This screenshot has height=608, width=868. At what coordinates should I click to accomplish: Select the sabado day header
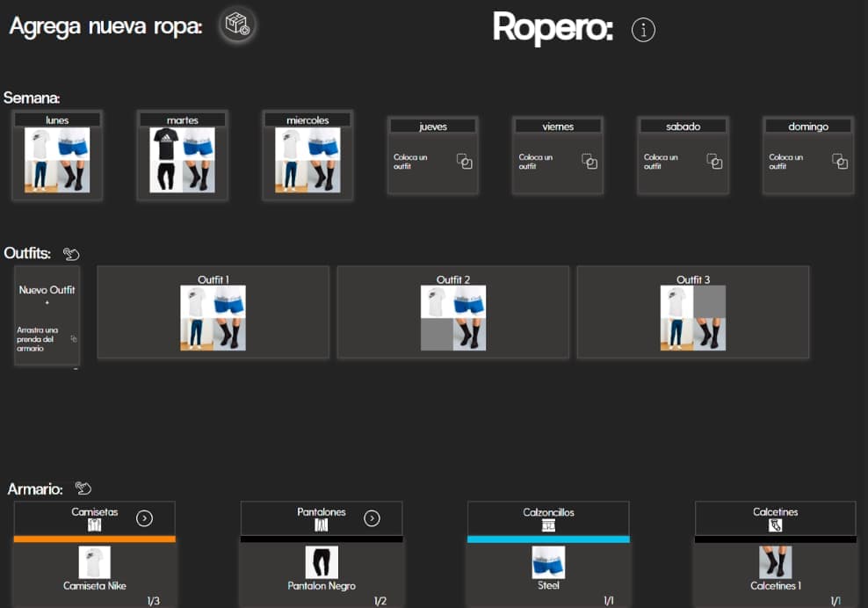[x=683, y=127]
